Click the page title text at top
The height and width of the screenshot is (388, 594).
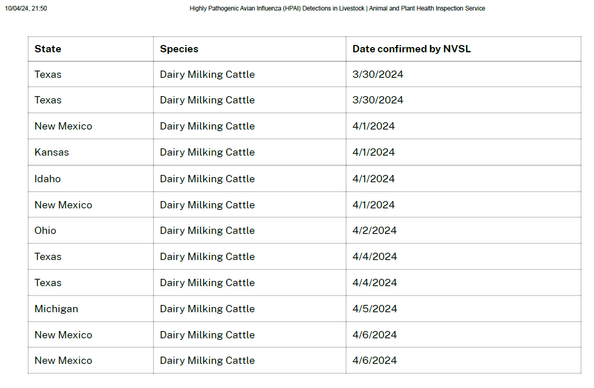(x=337, y=8)
